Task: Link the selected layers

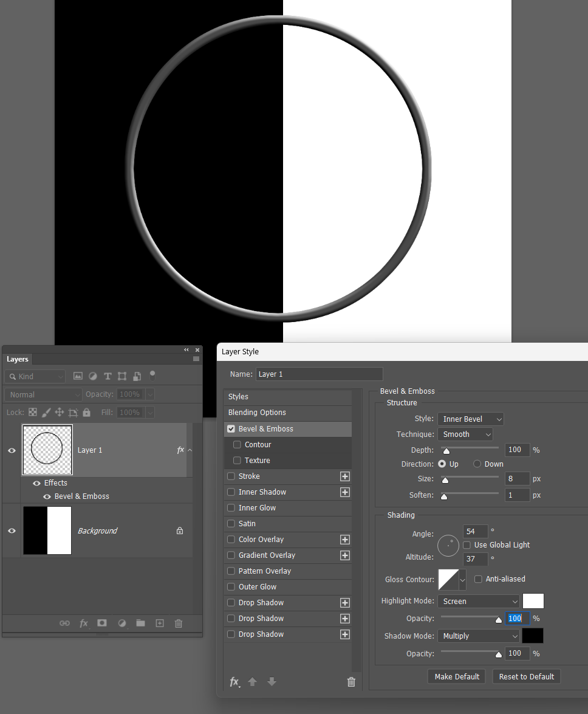Action: (x=64, y=623)
